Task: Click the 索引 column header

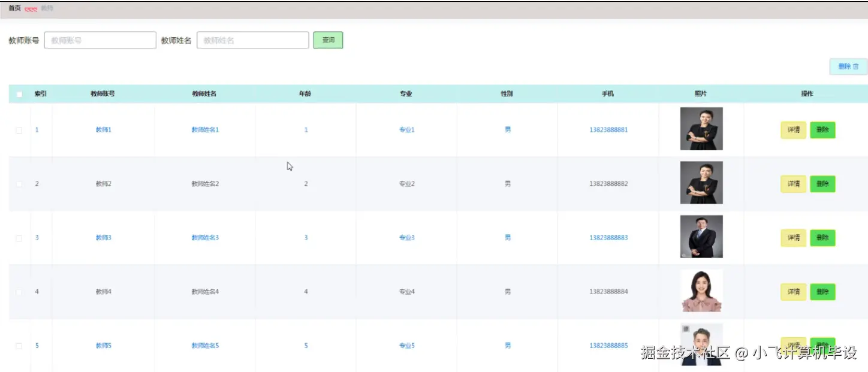Action: (x=41, y=94)
